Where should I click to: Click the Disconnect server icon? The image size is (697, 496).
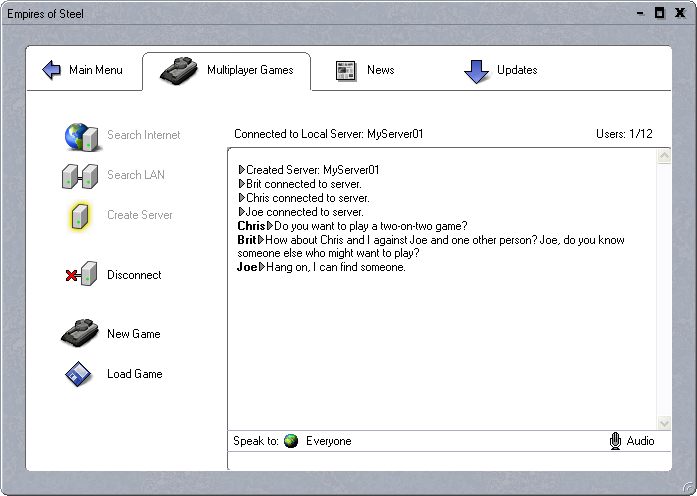[80, 275]
